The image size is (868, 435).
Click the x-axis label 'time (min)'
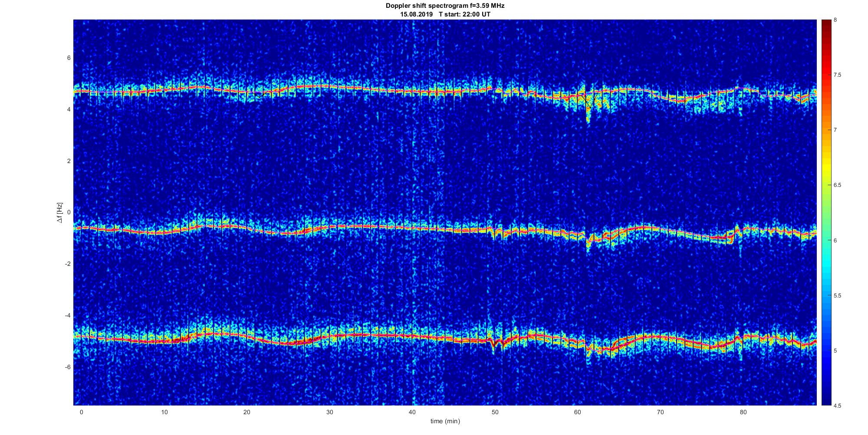tap(445, 421)
